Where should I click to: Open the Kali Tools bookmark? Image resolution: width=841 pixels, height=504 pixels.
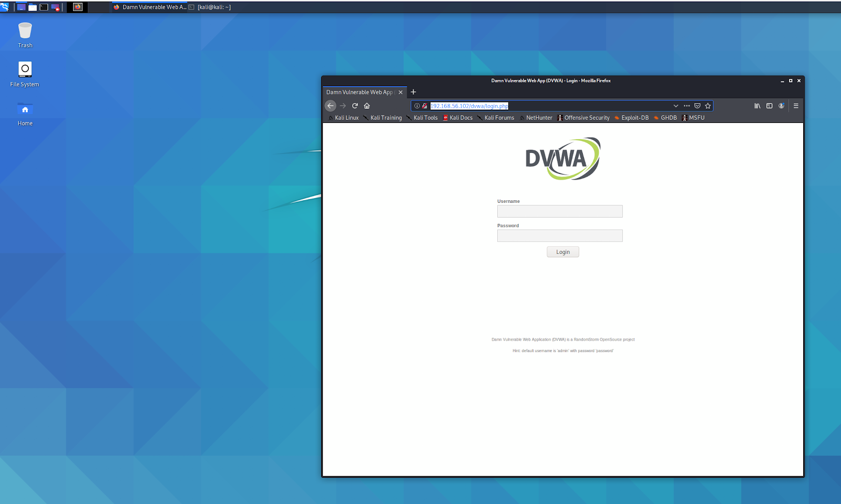pyautogui.click(x=422, y=118)
